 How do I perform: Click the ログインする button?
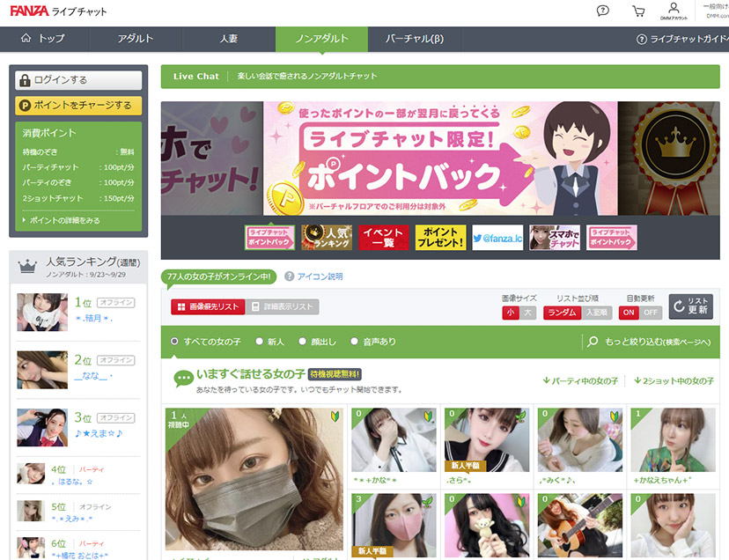[79, 80]
